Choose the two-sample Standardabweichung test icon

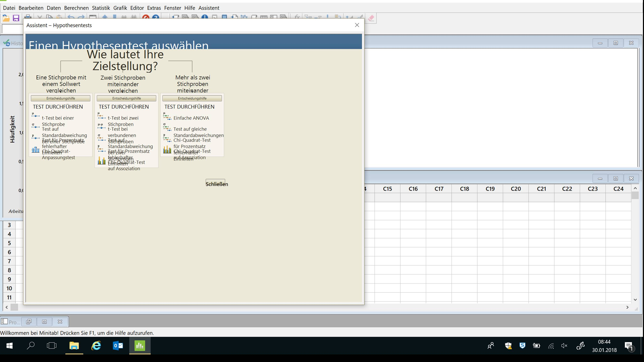click(x=101, y=137)
